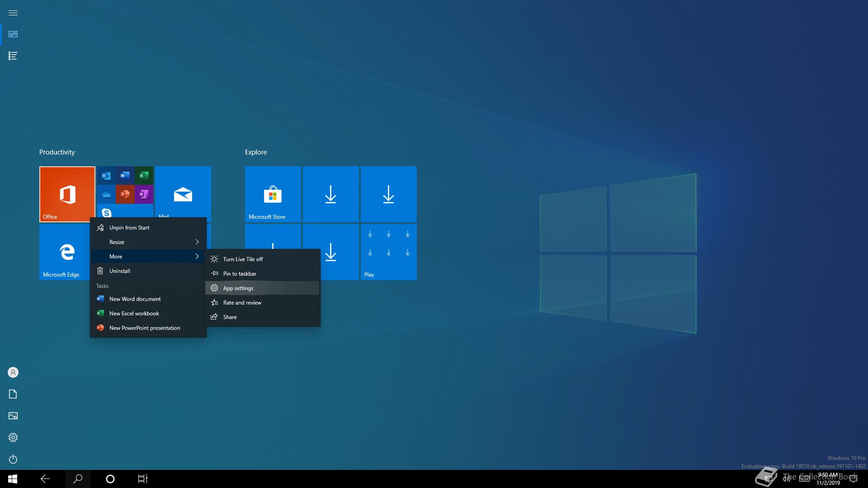Open OneDrive in Office apps tile
Screen dimensions: 868x488
pos(107,194)
